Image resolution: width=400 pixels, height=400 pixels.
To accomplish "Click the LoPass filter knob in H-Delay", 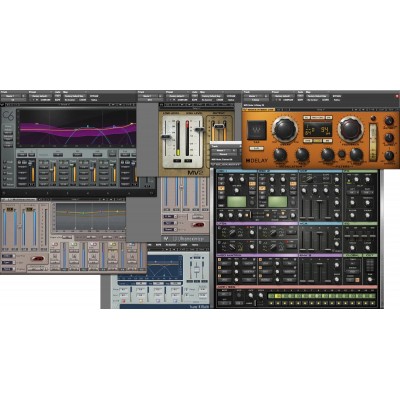I will coord(356,155).
